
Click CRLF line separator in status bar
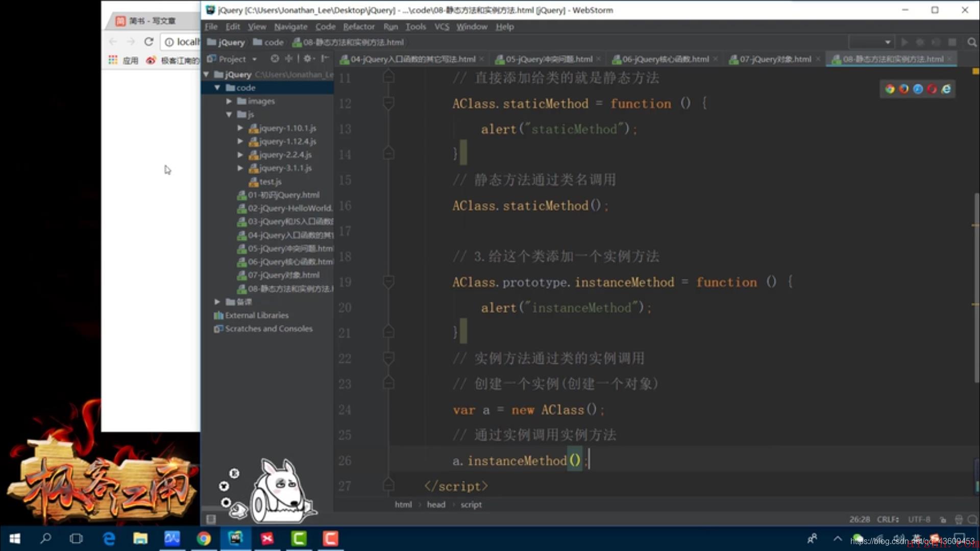coord(888,519)
